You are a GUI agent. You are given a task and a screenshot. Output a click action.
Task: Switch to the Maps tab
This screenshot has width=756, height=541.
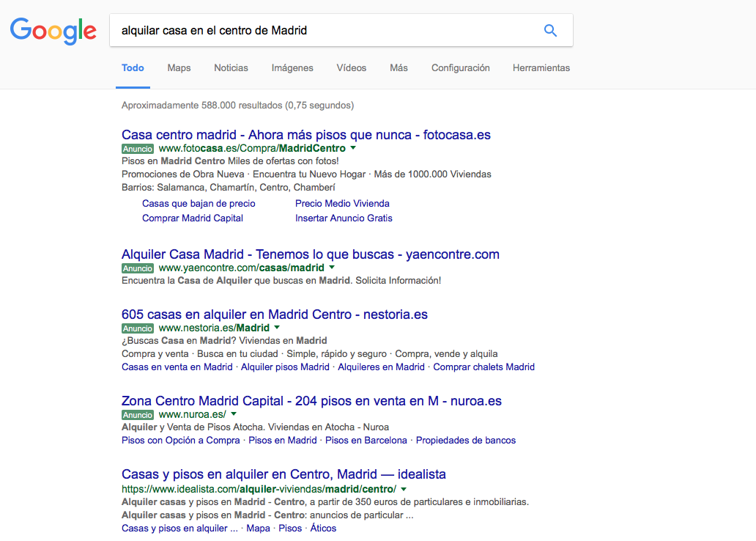tap(179, 68)
